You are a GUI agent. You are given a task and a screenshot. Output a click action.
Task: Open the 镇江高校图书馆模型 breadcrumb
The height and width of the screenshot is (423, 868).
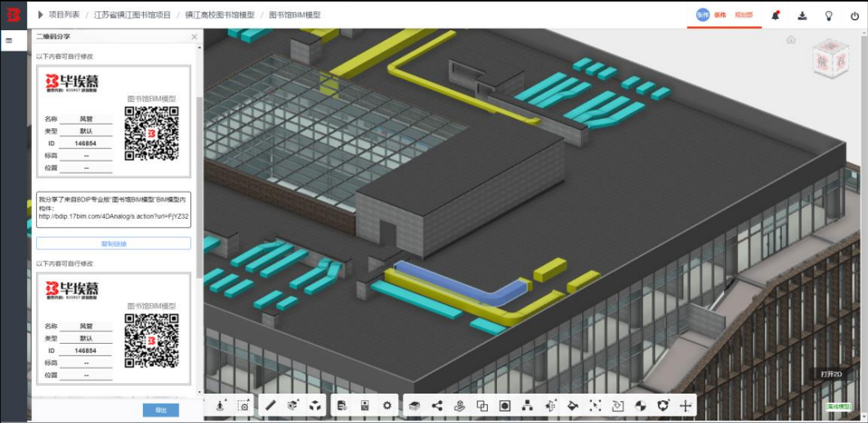pyautogui.click(x=220, y=15)
